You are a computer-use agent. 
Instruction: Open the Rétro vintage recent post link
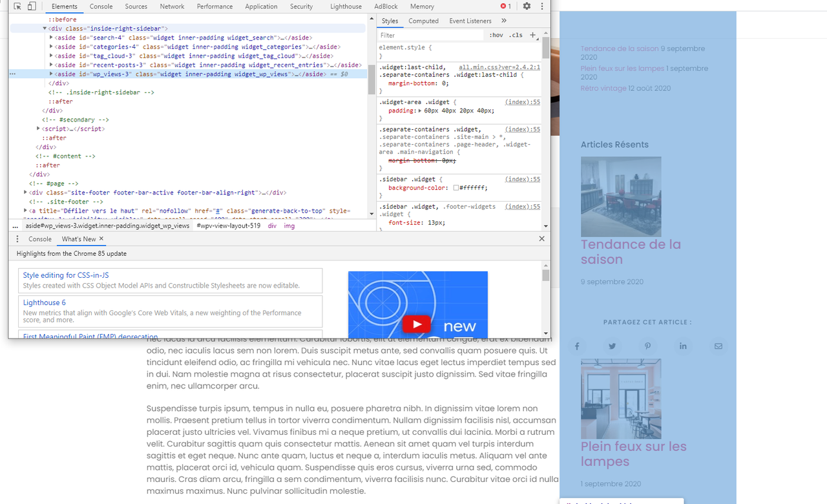(x=603, y=89)
